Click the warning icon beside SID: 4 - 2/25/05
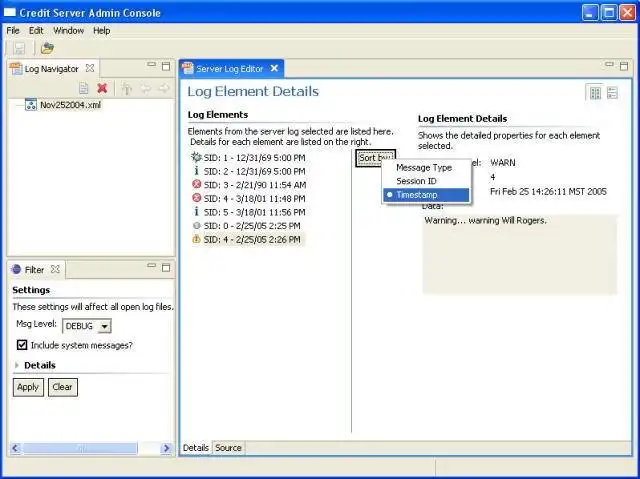The width and height of the screenshot is (640, 479). [196, 239]
